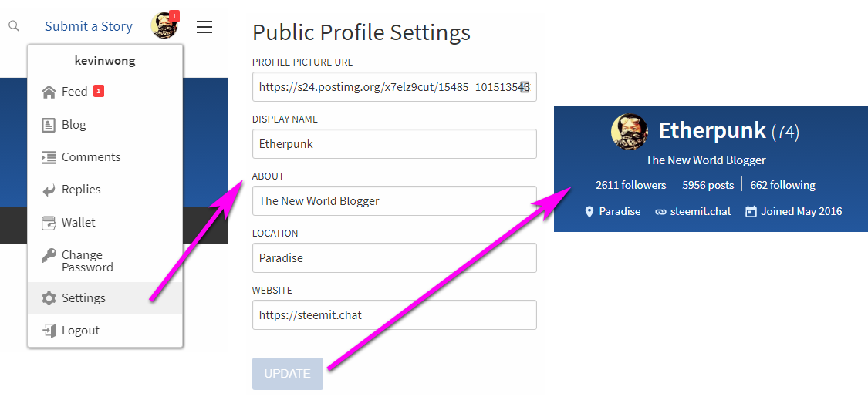
Task: Click 2611 followers on profile banner
Action: click(630, 185)
